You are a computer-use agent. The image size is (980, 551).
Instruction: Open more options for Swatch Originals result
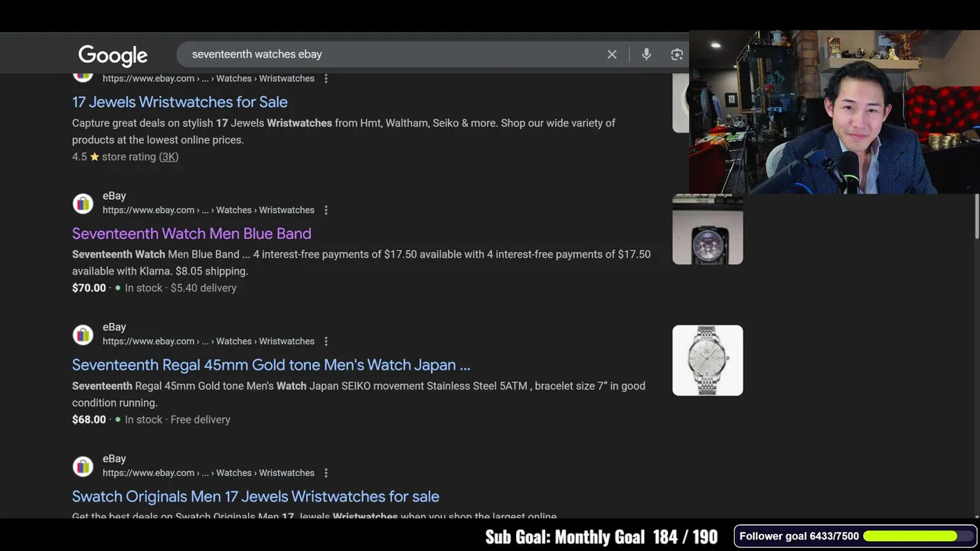pyautogui.click(x=326, y=474)
